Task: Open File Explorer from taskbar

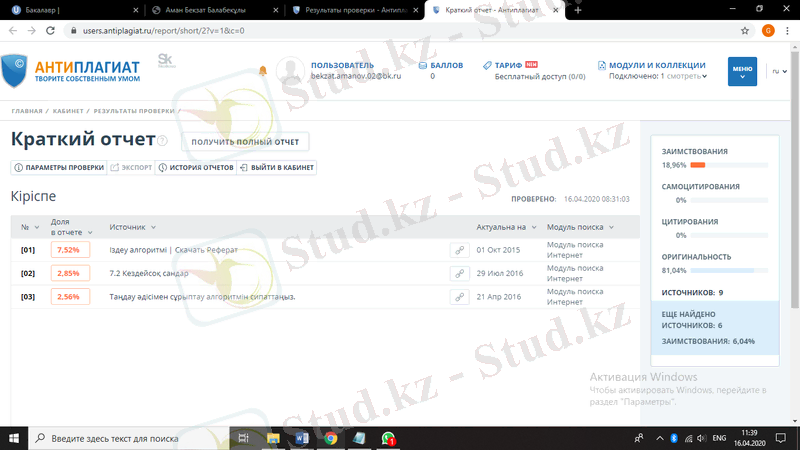Action: [x=273, y=438]
